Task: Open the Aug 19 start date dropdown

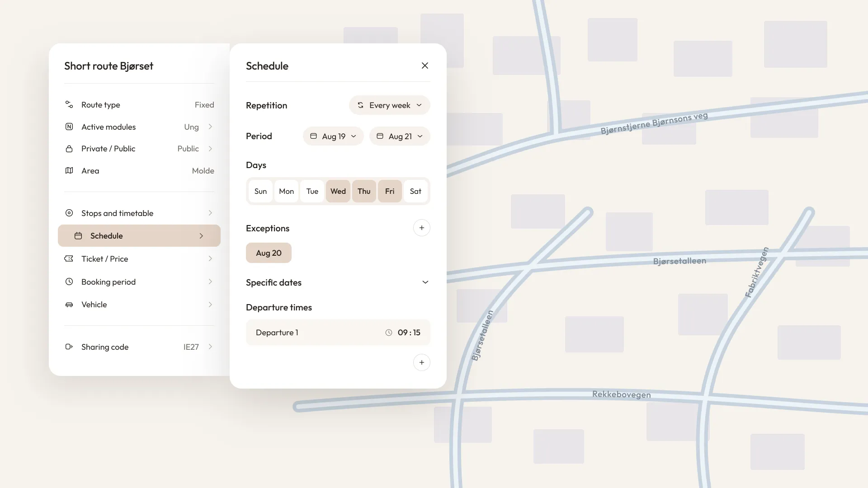Action: 333,136
